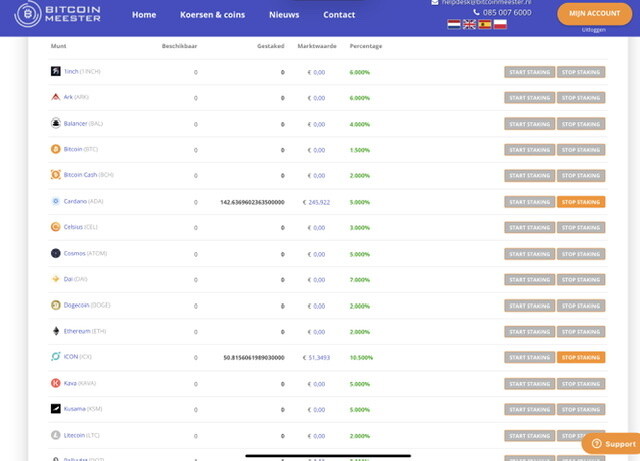The width and height of the screenshot is (640, 461).
Task: Open Mijn Account button
Action: (595, 13)
